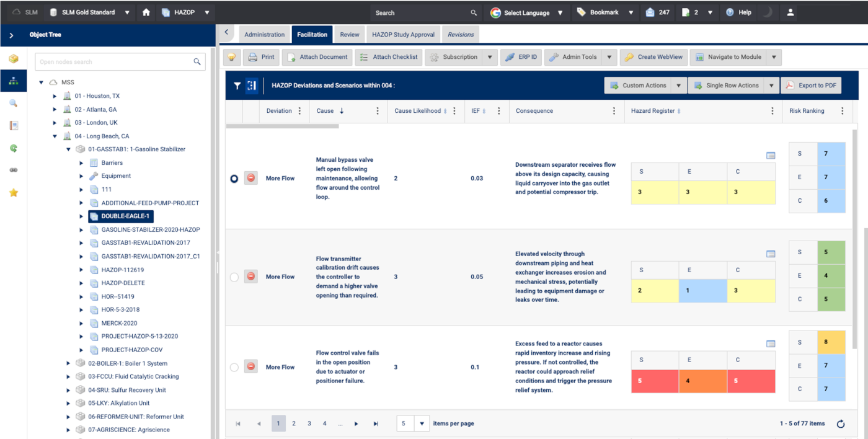Click the refresh icon beside item count

(x=841, y=424)
